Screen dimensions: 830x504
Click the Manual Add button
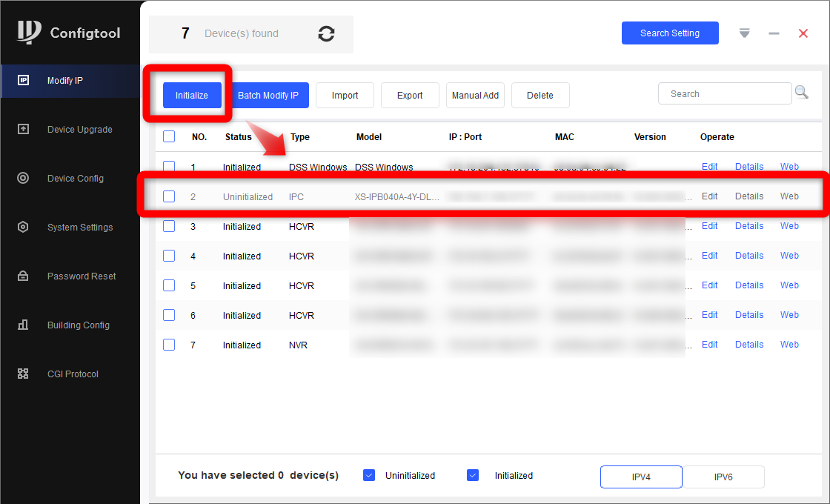[x=475, y=96]
